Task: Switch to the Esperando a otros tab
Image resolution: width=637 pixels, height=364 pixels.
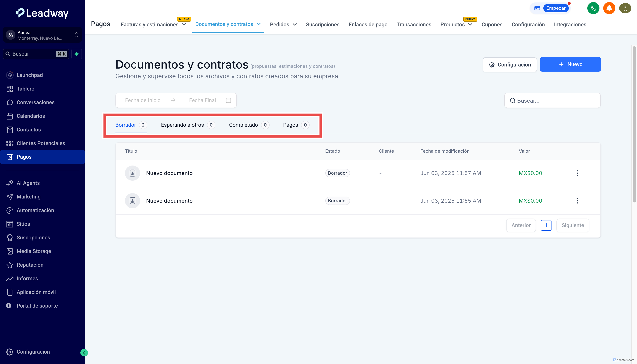Action: coord(182,125)
